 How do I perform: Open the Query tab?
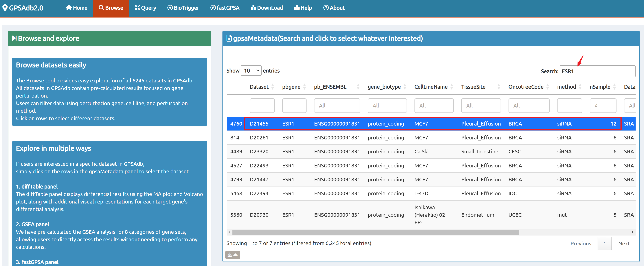click(x=145, y=8)
